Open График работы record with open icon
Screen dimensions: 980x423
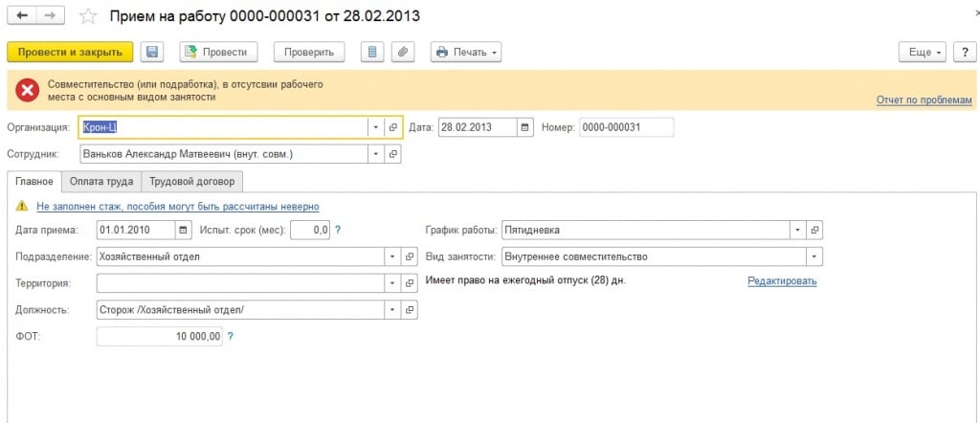click(814, 230)
